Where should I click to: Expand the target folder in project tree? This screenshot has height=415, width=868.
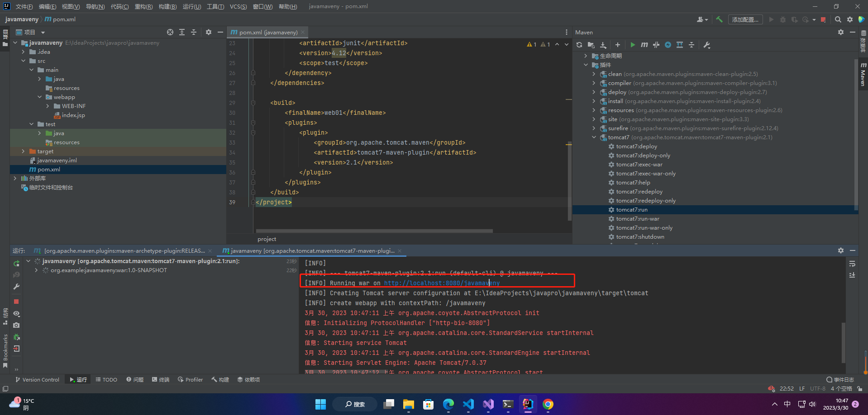coord(23,151)
